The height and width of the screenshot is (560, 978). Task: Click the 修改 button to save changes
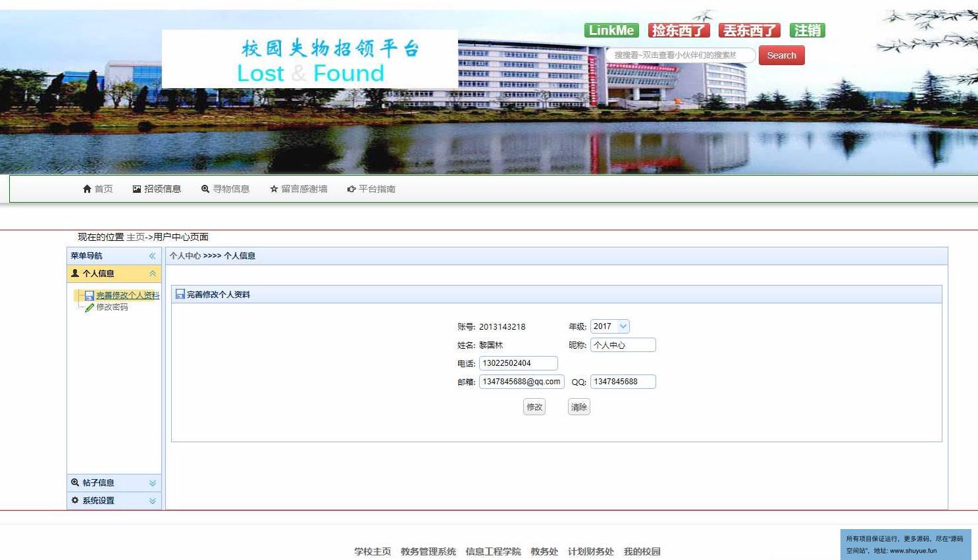[x=534, y=407]
